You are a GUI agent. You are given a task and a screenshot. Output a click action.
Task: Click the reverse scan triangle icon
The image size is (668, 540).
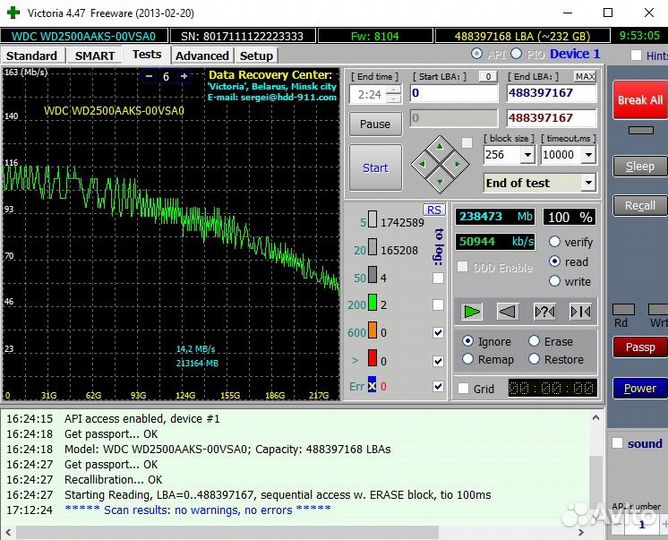pos(507,311)
